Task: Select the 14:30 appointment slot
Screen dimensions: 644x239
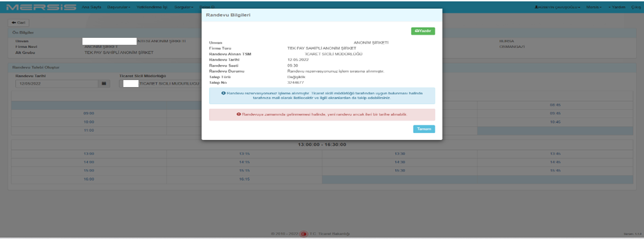Action: [x=400, y=163]
